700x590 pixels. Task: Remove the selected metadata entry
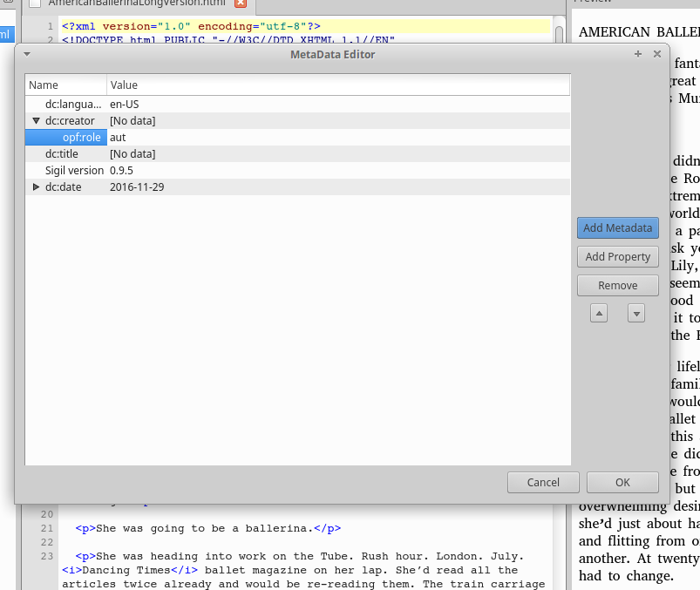point(617,286)
